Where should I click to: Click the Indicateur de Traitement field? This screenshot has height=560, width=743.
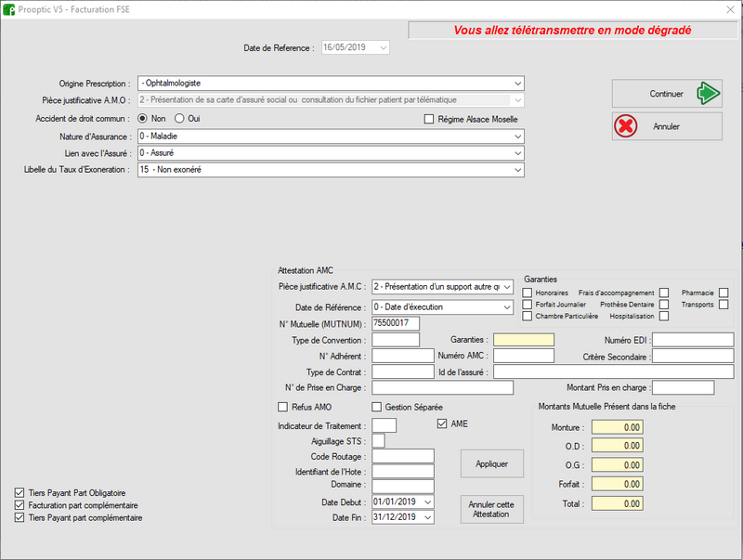point(384,425)
